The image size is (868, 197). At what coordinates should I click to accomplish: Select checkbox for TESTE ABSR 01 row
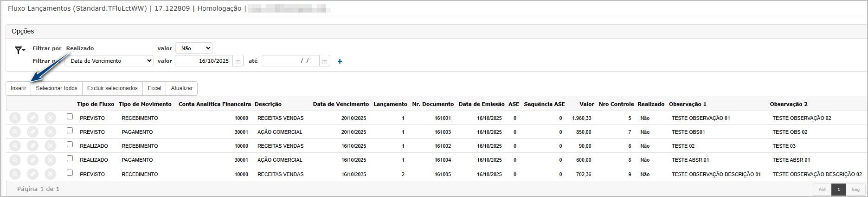click(70, 158)
